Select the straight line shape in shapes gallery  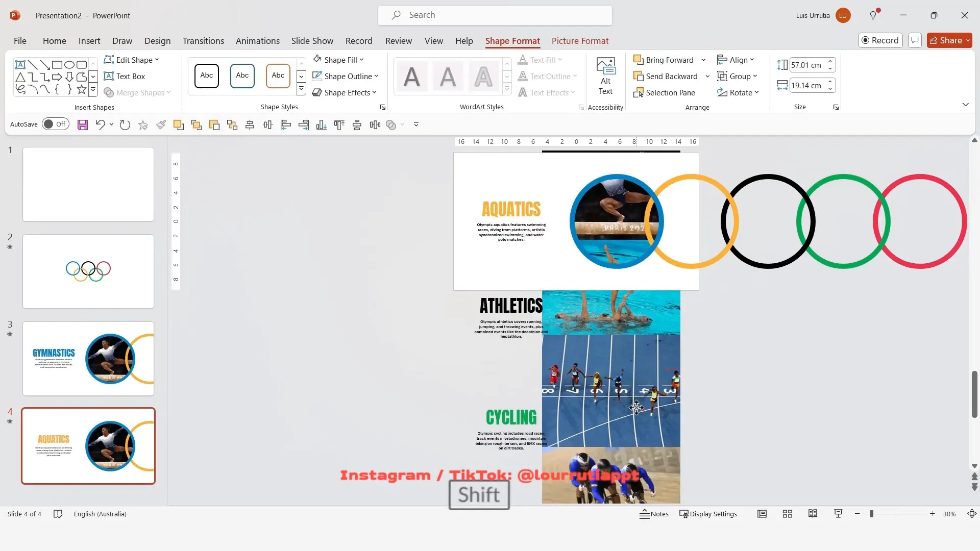[33, 65]
